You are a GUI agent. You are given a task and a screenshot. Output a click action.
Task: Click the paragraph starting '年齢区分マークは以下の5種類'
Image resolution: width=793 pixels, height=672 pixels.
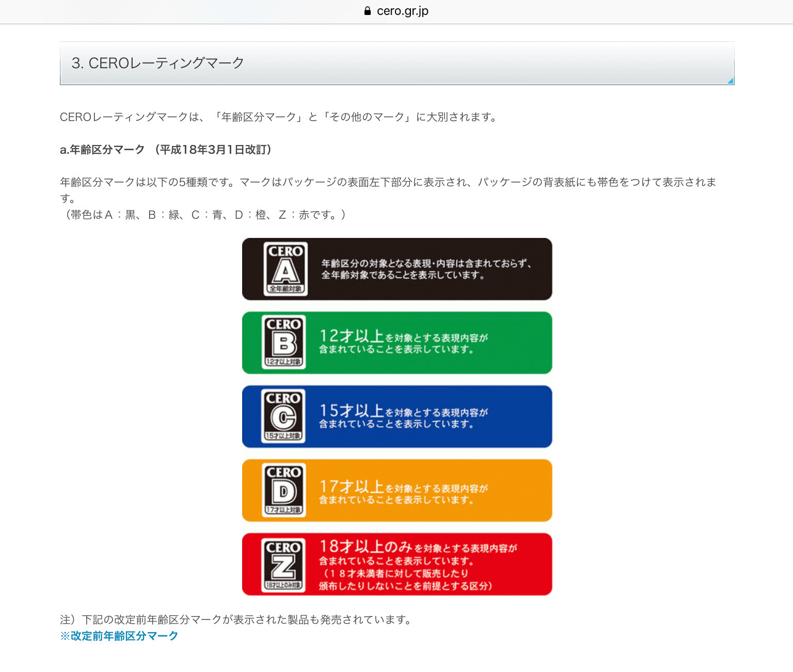click(x=387, y=182)
